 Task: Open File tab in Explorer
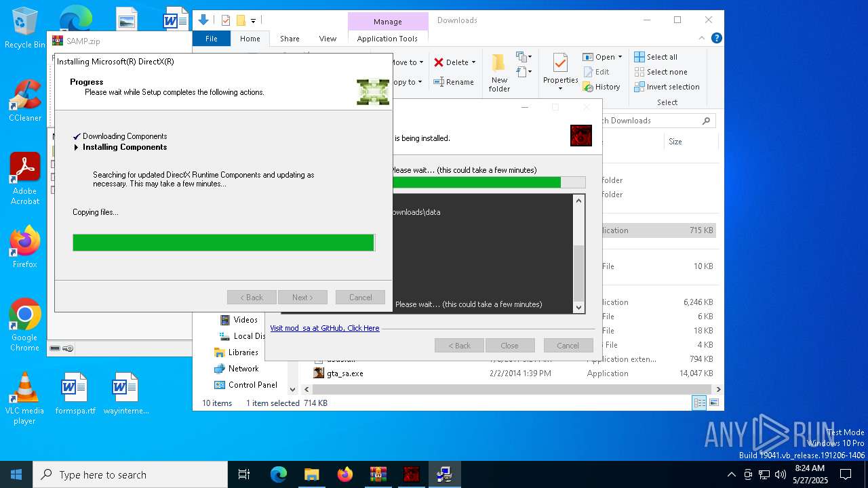click(x=212, y=39)
